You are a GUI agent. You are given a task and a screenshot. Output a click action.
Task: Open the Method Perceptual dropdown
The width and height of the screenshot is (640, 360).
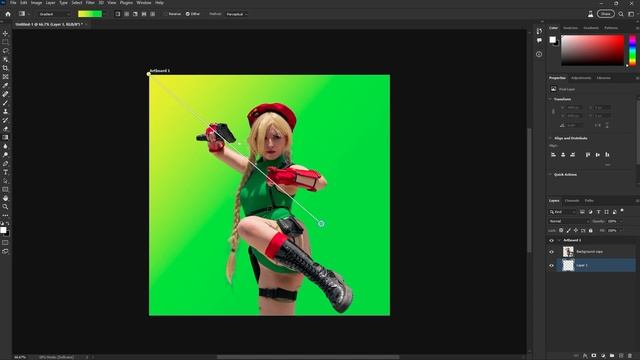[237, 14]
